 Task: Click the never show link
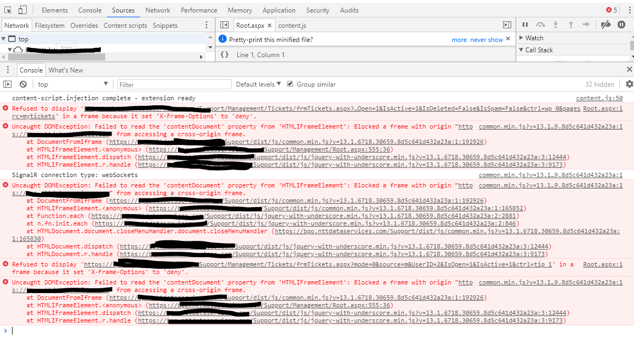click(x=486, y=40)
